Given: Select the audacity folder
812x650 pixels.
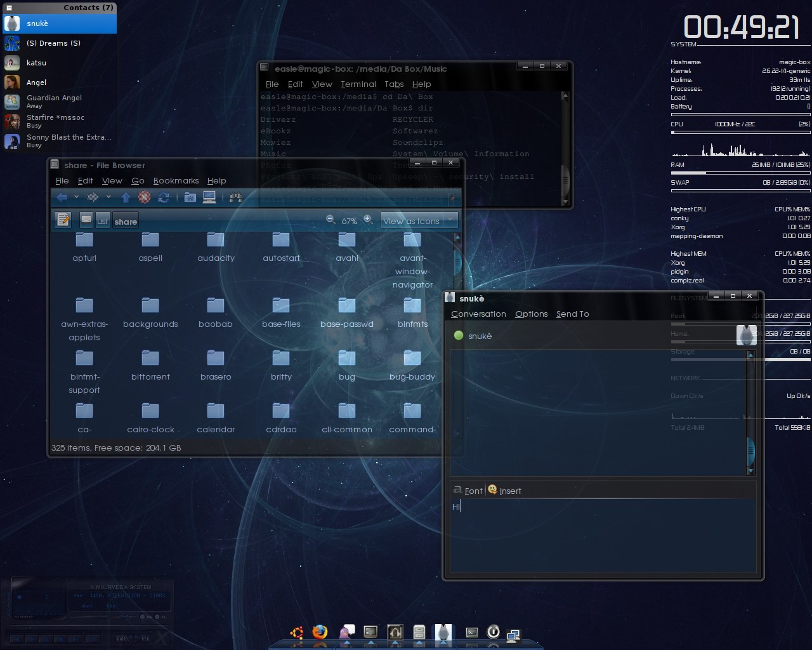Looking at the screenshot, I should (x=216, y=247).
